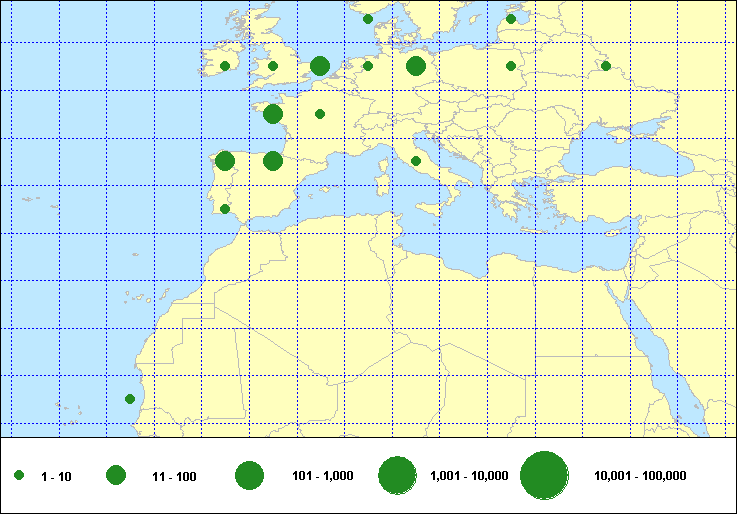The height and width of the screenshot is (514, 737).
Task: Select the small dot in central Italy
Action: tap(416, 161)
